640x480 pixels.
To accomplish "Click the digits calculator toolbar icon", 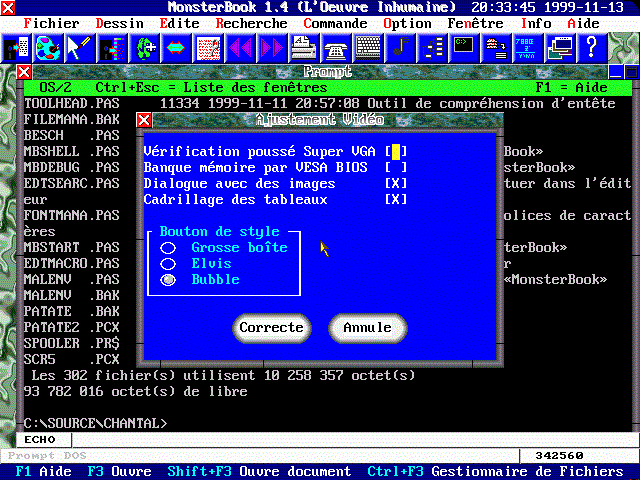I will coord(528,48).
